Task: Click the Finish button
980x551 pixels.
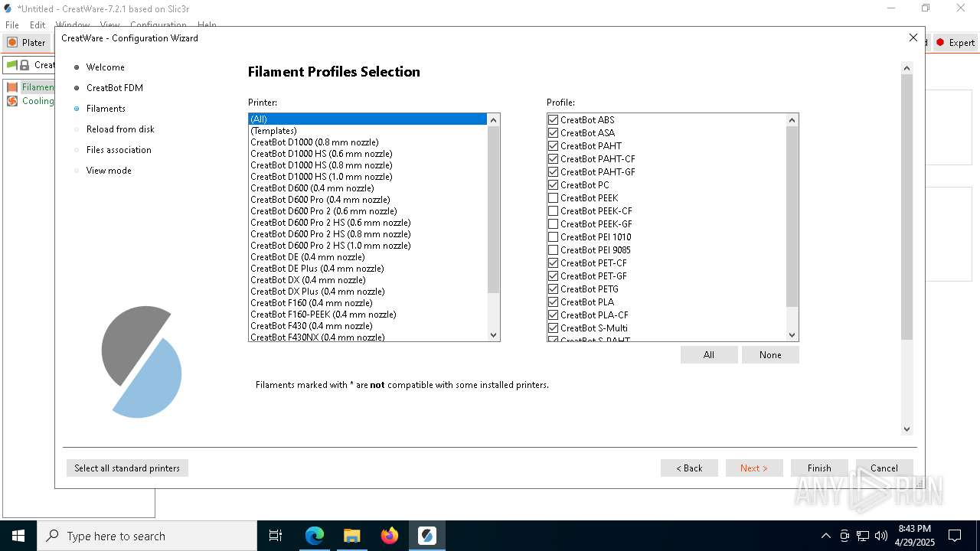Action: tap(819, 468)
